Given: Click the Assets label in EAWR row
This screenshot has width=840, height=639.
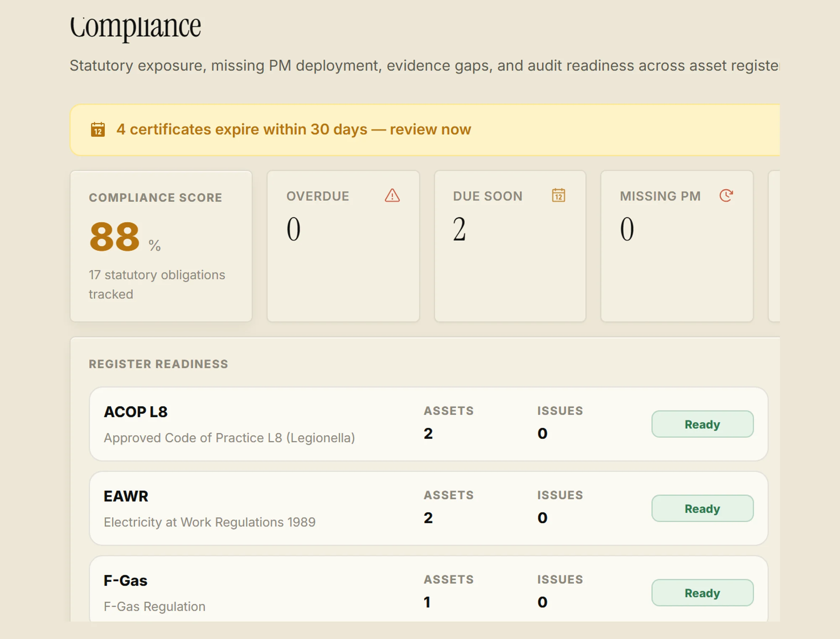Looking at the screenshot, I should coord(449,495).
